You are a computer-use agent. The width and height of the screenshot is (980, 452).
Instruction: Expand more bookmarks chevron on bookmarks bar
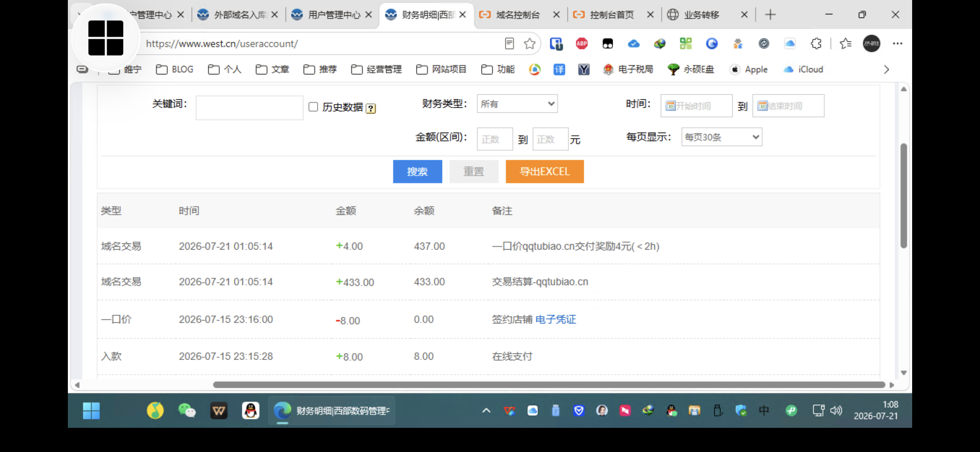[x=886, y=69]
